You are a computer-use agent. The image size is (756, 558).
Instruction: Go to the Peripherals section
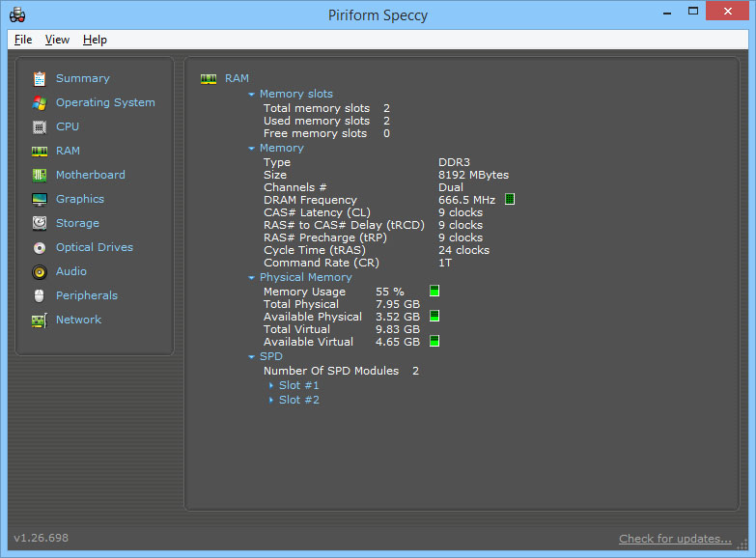(87, 295)
